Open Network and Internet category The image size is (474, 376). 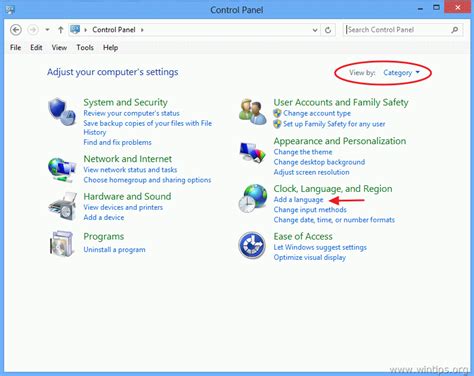(x=128, y=159)
